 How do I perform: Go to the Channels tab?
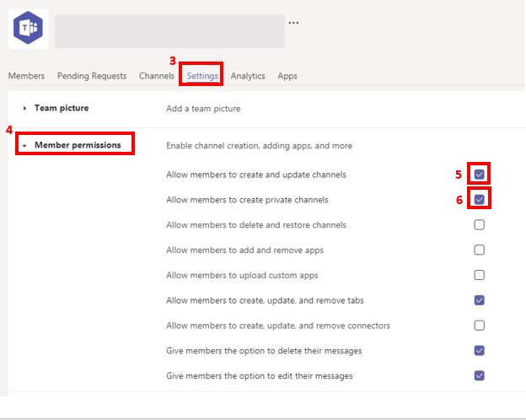[x=157, y=76]
